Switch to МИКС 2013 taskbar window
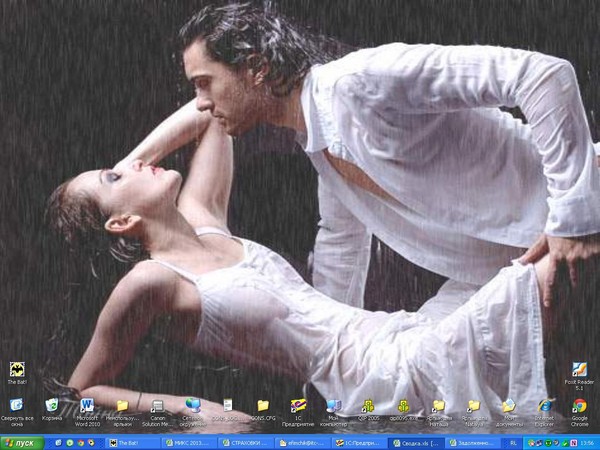600x450 pixels. (189, 443)
